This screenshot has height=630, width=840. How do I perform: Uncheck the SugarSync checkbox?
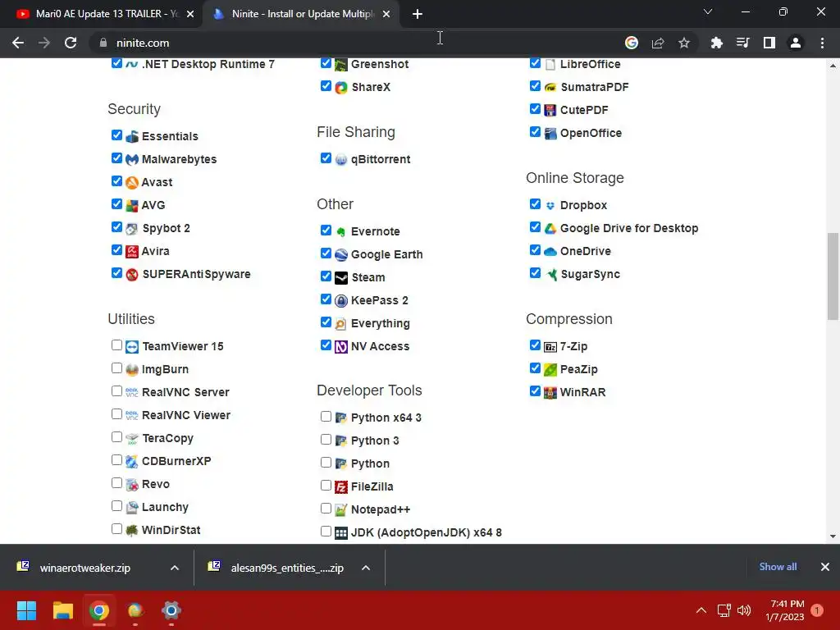point(535,272)
